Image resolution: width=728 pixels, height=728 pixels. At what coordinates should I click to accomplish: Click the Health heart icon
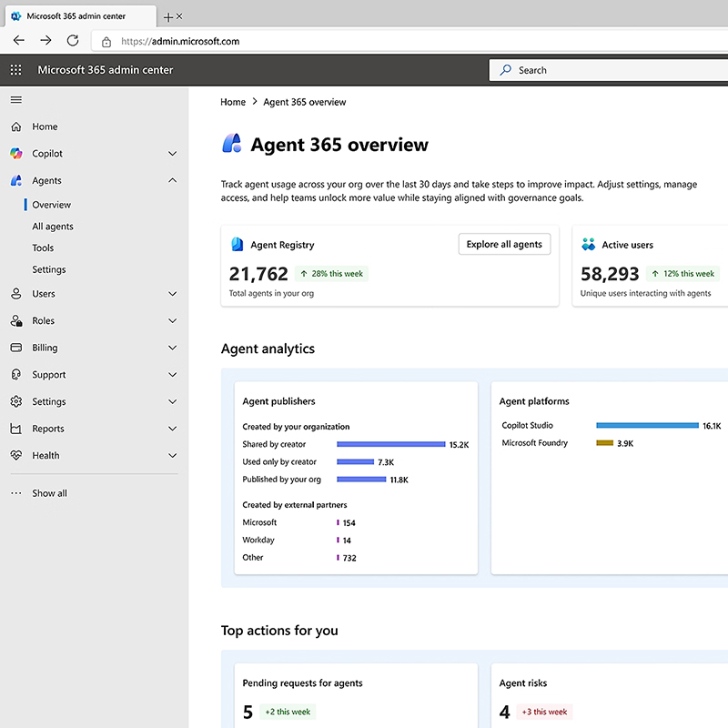(16, 455)
